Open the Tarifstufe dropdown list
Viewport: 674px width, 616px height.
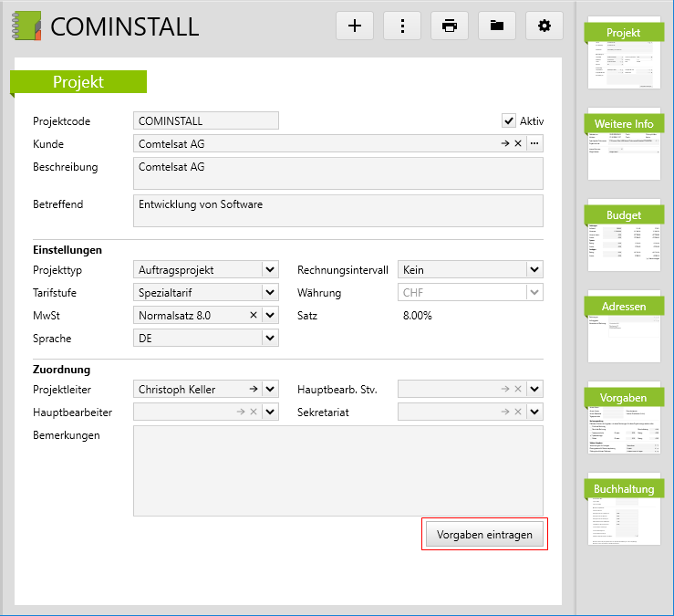(269, 292)
